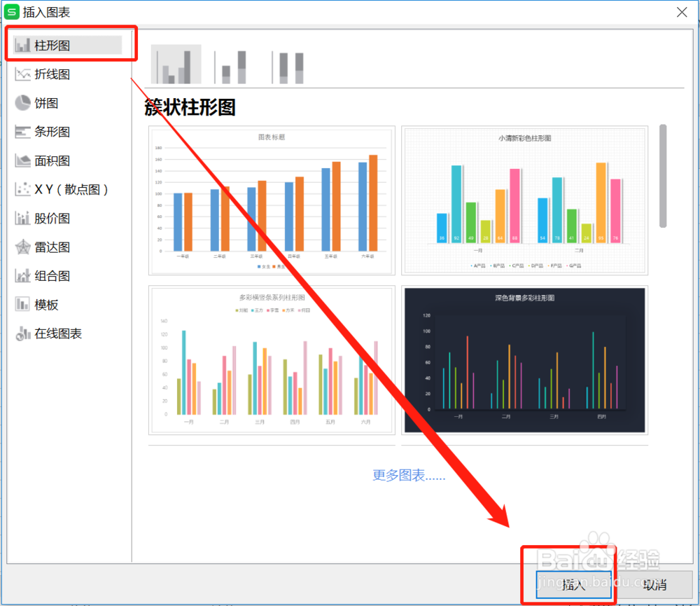Click the chart templates vertical scrollbar

[663, 176]
